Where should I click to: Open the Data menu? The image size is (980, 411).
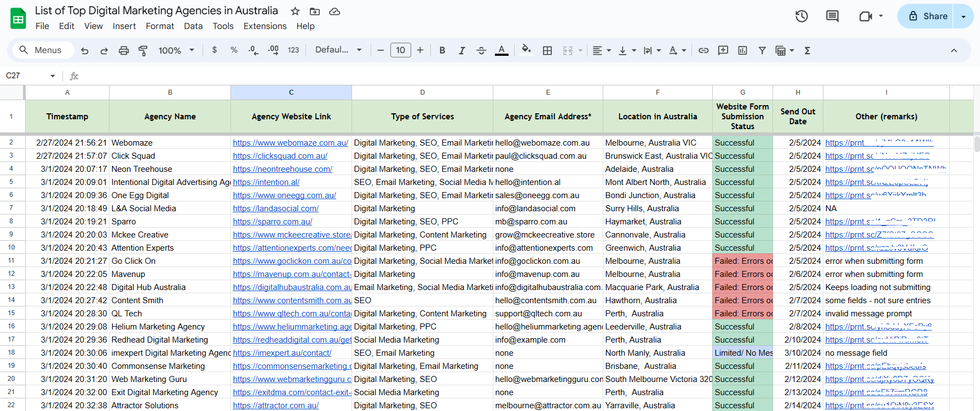(x=193, y=26)
